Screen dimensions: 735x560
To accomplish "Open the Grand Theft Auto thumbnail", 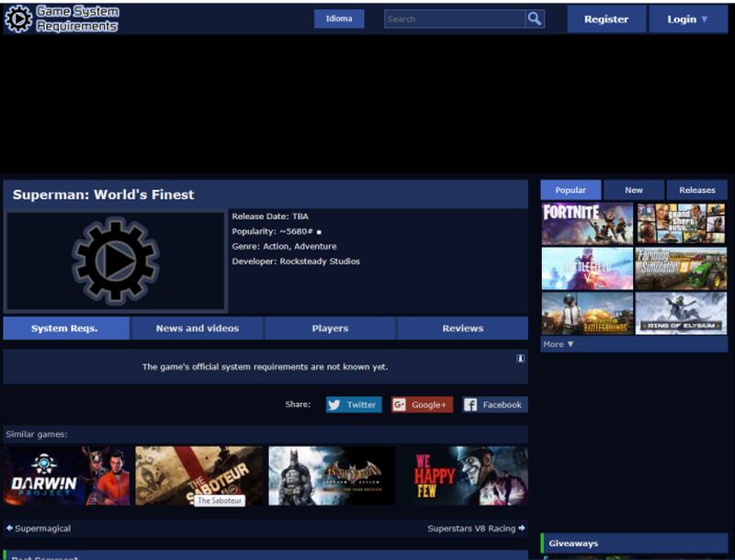I will pos(681,224).
